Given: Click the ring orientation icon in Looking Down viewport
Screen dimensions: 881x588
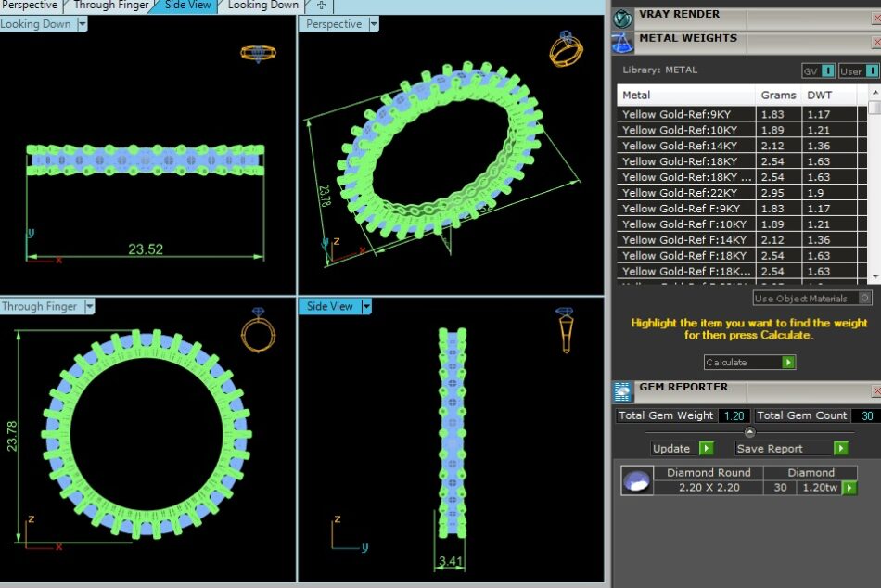Looking at the screenshot, I should [x=258, y=54].
